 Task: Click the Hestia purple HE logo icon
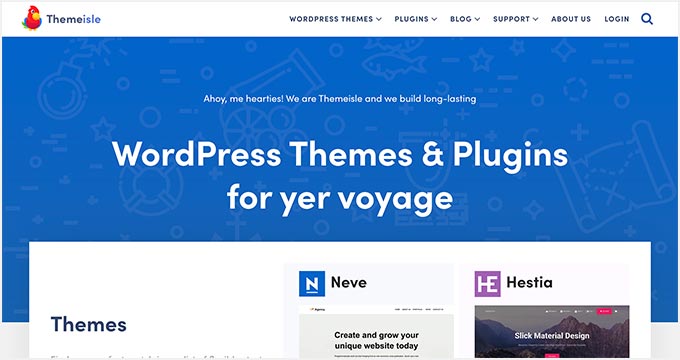point(487,284)
